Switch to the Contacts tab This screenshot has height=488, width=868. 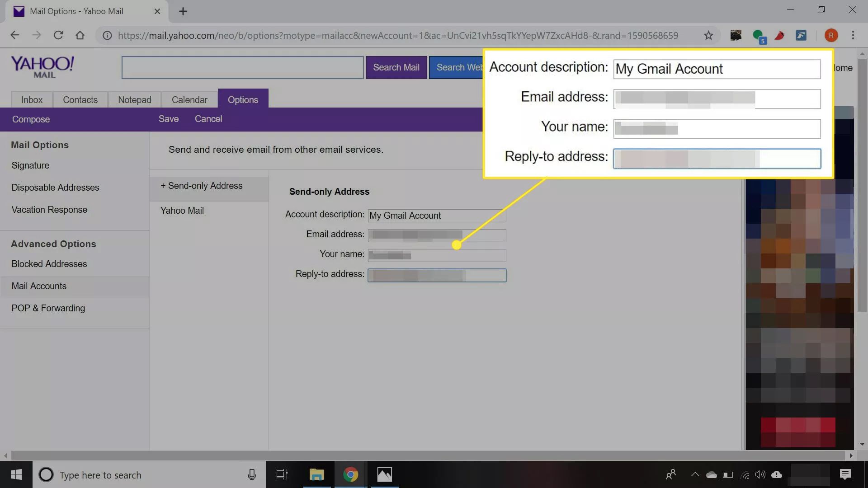pos(80,100)
